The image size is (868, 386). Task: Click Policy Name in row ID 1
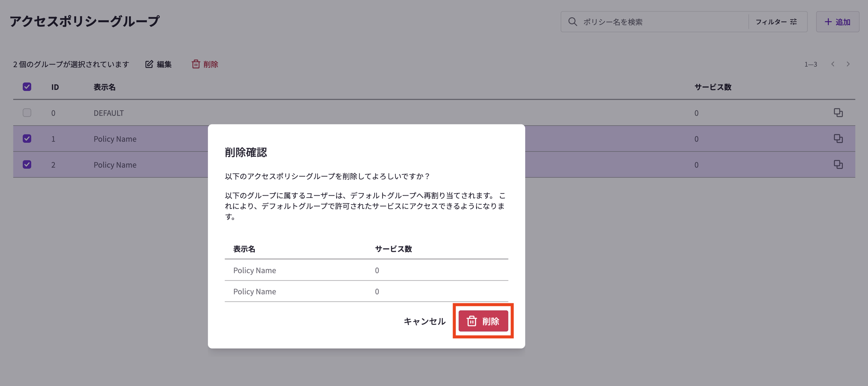[x=115, y=139]
